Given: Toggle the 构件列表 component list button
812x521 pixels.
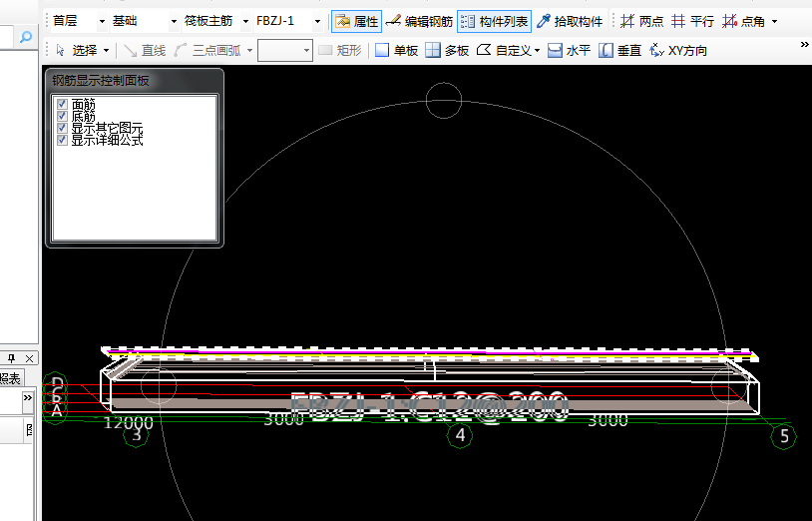Looking at the screenshot, I should coord(494,21).
